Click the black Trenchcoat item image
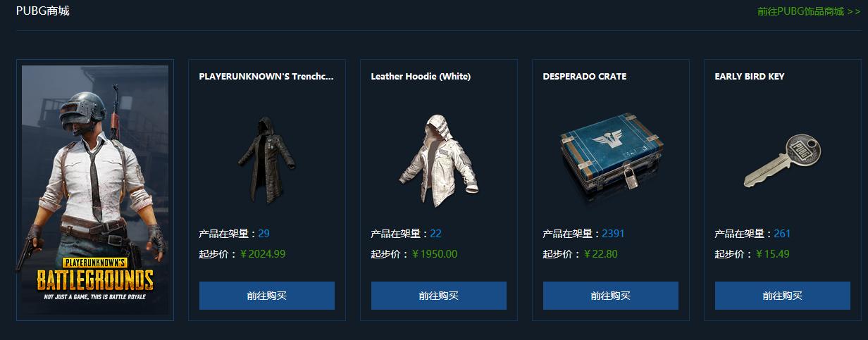Image resolution: width=868 pixels, height=340 pixels. pos(266,160)
